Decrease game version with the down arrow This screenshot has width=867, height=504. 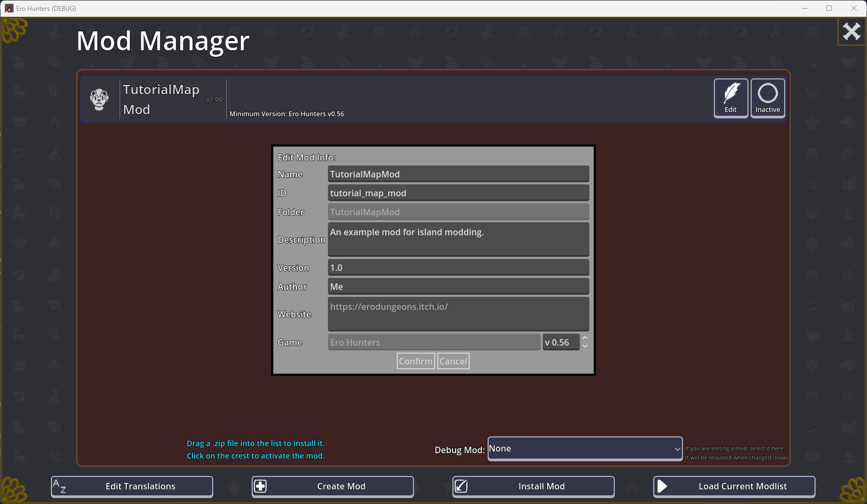(x=585, y=346)
